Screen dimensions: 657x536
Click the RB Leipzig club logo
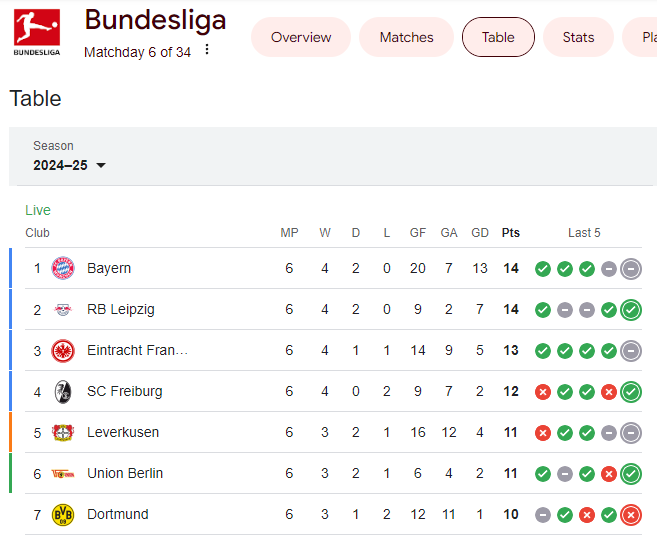(x=63, y=309)
